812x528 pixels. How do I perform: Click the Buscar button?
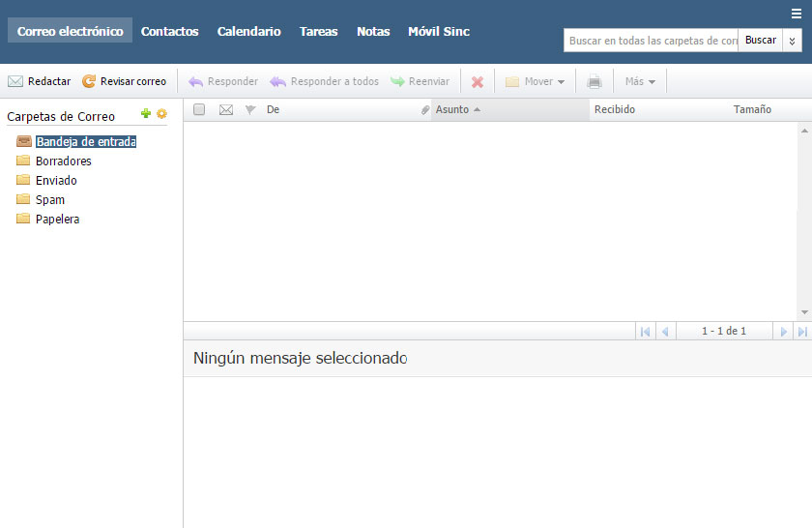coord(760,41)
